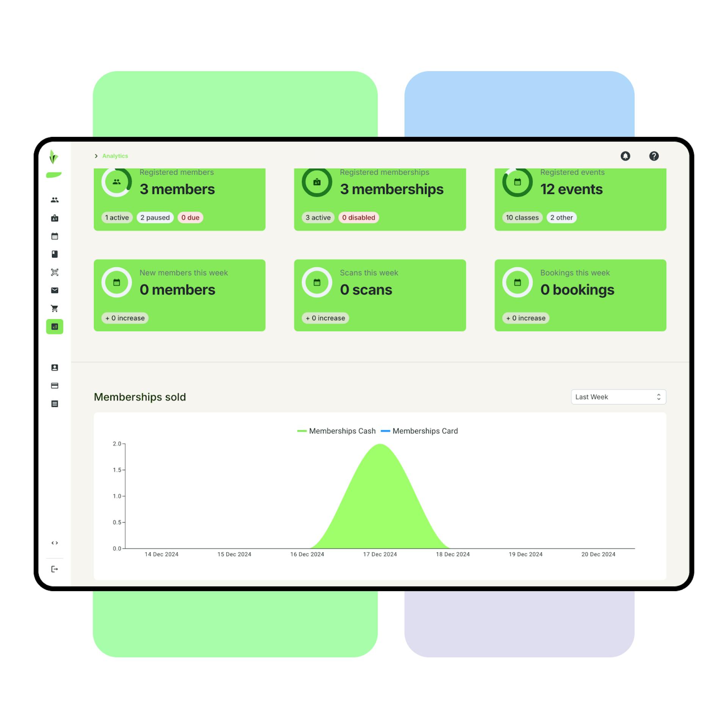The height and width of the screenshot is (728, 728).
Task: Click the calendar/events icon in sidebar
Action: point(55,236)
